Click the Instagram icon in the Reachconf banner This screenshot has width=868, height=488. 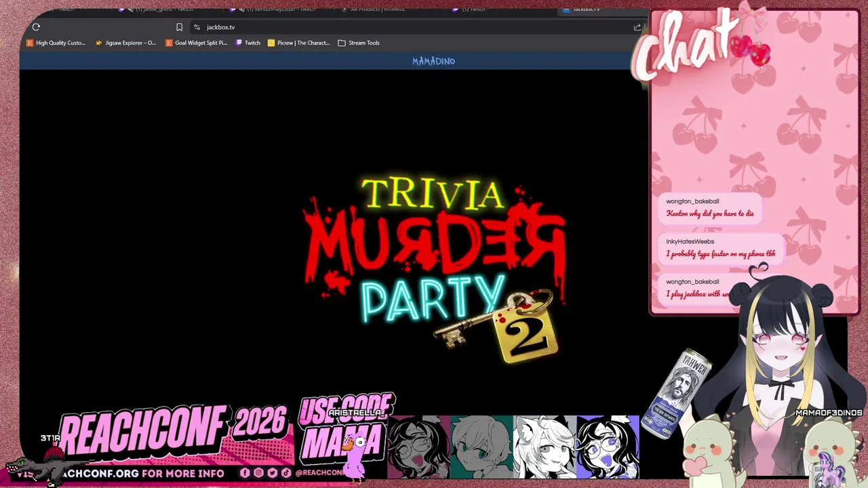pyautogui.click(x=258, y=473)
